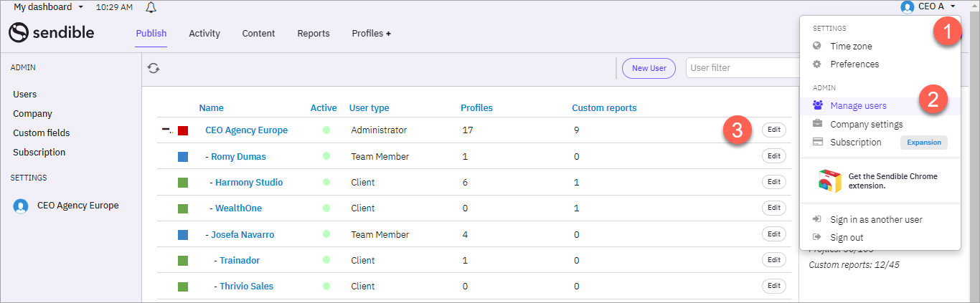Image resolution: width=980 pixels, height=303 pixels.
Task: Click the globe icon beside Time zone
Action: click(816, 46)
